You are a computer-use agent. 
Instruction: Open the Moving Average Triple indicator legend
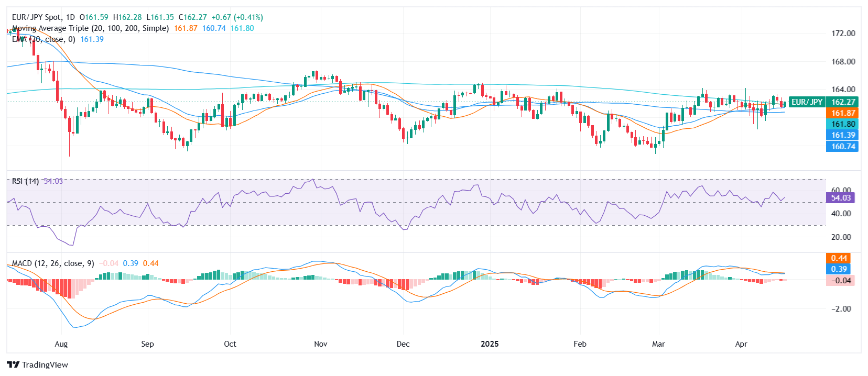coord(90,28)
